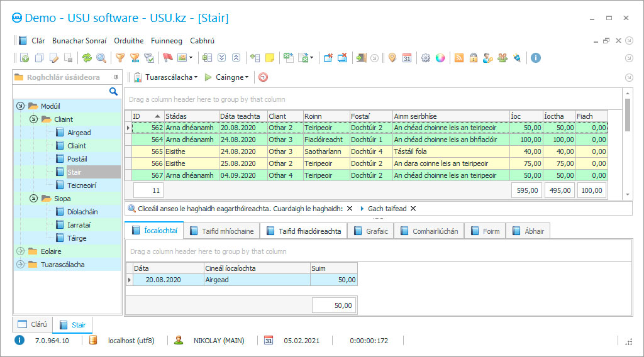This screenshot has width=644, height=357.
Task: Remove the Gach taifead filter
Action: pyautogui.click(x=413, y=209)
